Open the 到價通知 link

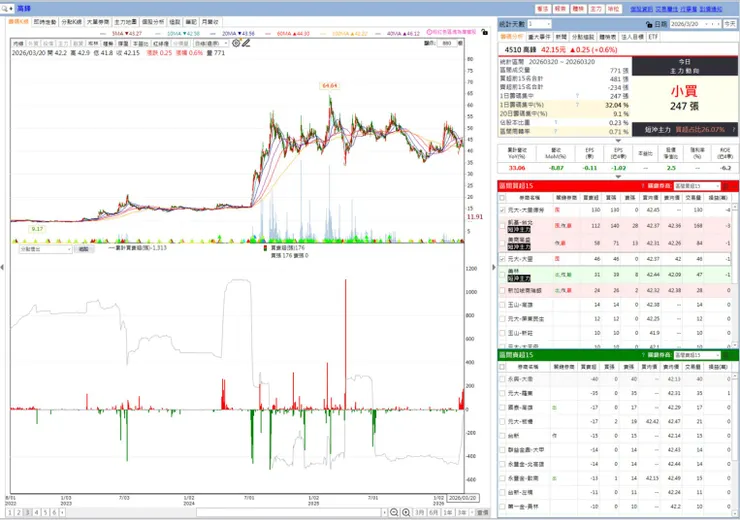coord(711,9)
